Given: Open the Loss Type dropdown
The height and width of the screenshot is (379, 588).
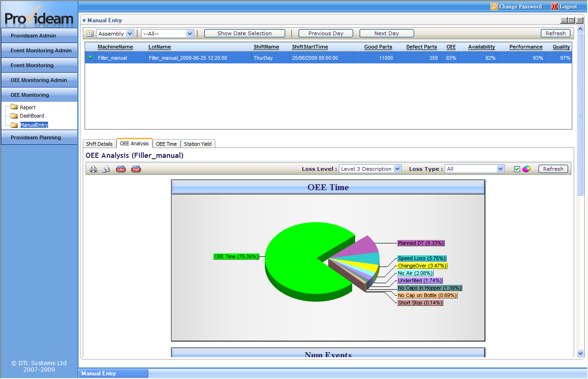Looking at the screenshot, I should (x=474, y=169).
